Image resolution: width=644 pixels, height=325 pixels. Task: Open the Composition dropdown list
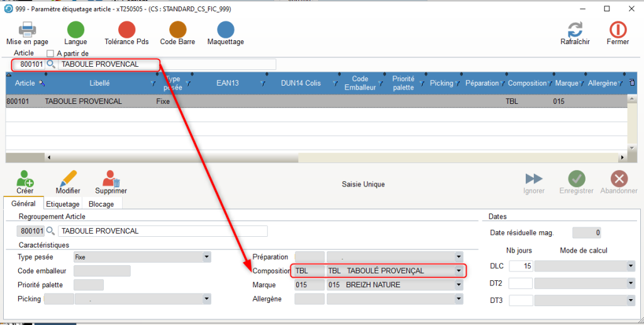click(x=458, y=271)
